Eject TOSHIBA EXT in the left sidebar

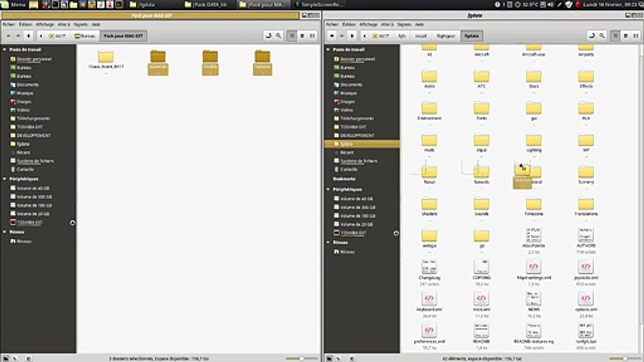72,222
